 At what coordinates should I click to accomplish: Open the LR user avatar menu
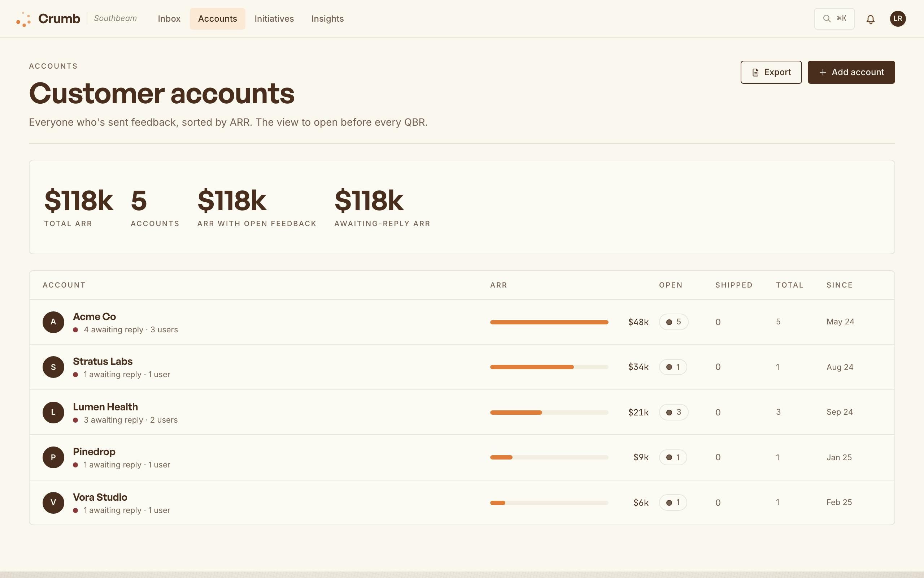click(898, 19)
